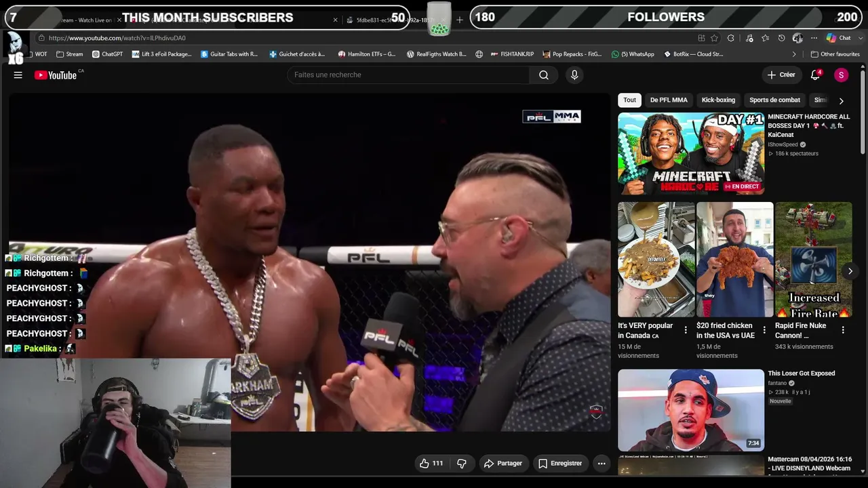Open the Rapid Fire Nuke Cannon thumbnail

(x=814, y=260)
